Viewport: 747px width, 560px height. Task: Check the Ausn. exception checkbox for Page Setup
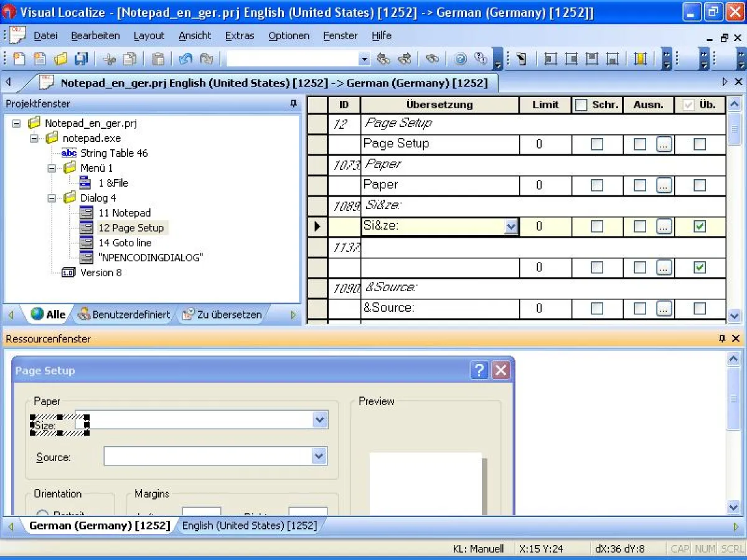[639, 144]
